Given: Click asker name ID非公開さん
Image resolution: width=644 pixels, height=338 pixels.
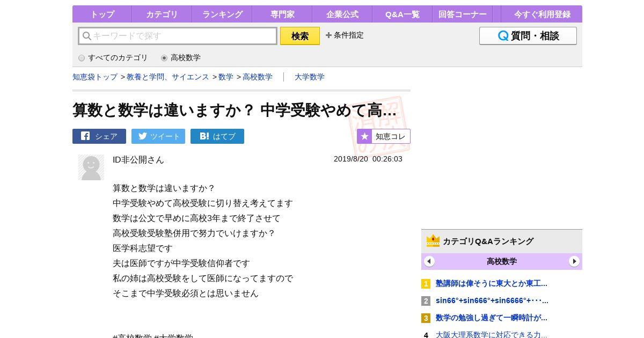Looking at the screenshot, I should coord(138,160).
